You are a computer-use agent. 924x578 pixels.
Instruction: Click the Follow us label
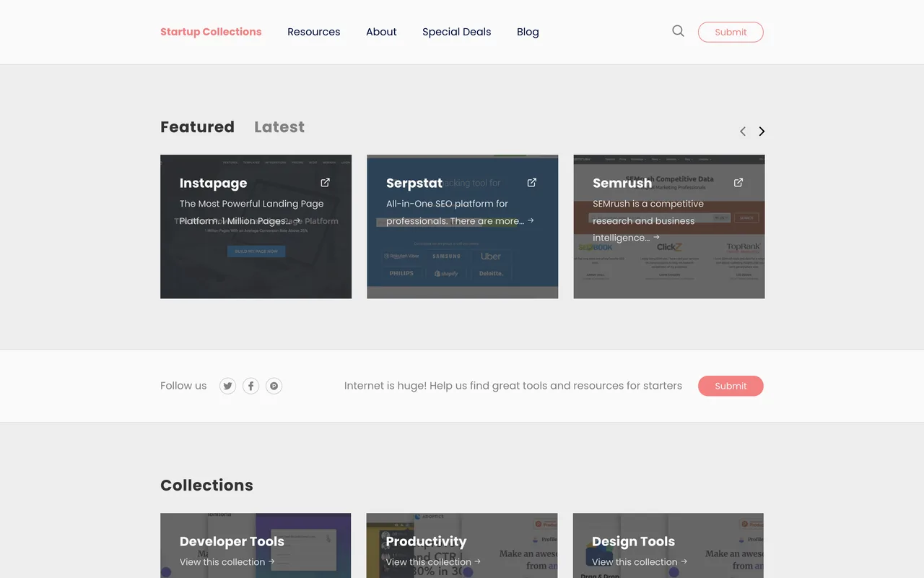tap(183, 386)
